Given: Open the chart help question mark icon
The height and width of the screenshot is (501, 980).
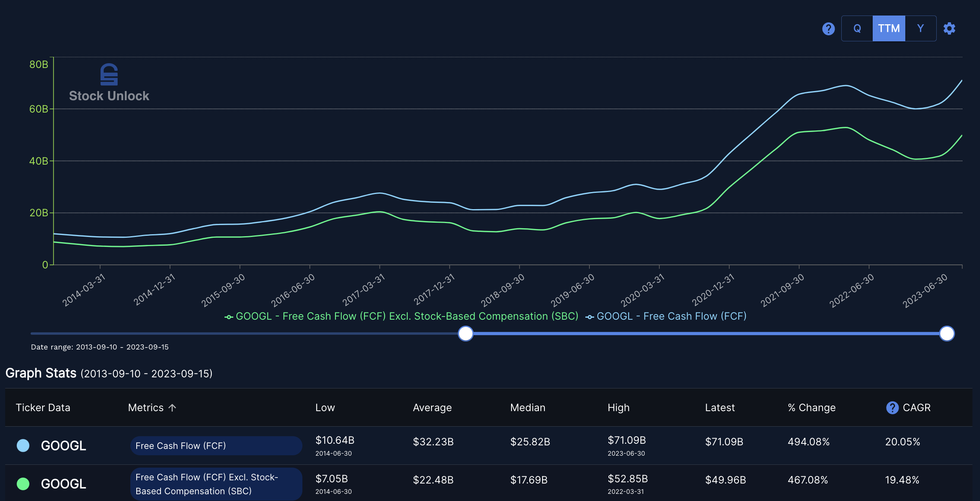Looking at the screenshot, I should coord(828,29).
